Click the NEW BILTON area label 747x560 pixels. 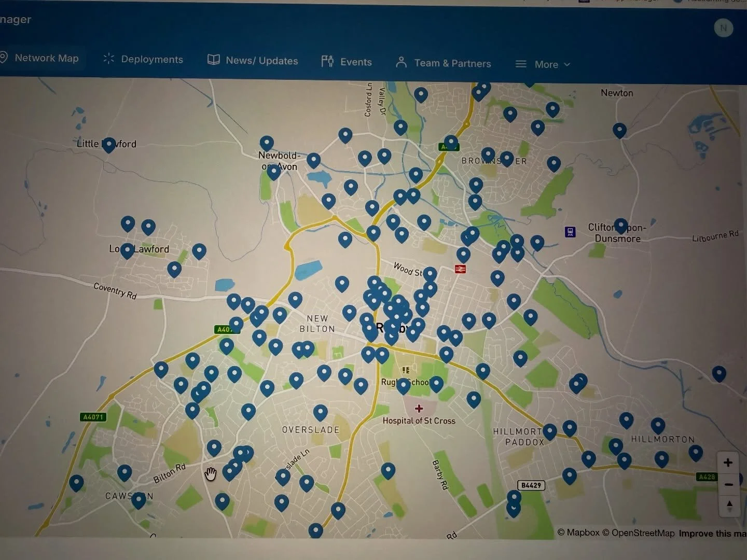tap(317, 324)
